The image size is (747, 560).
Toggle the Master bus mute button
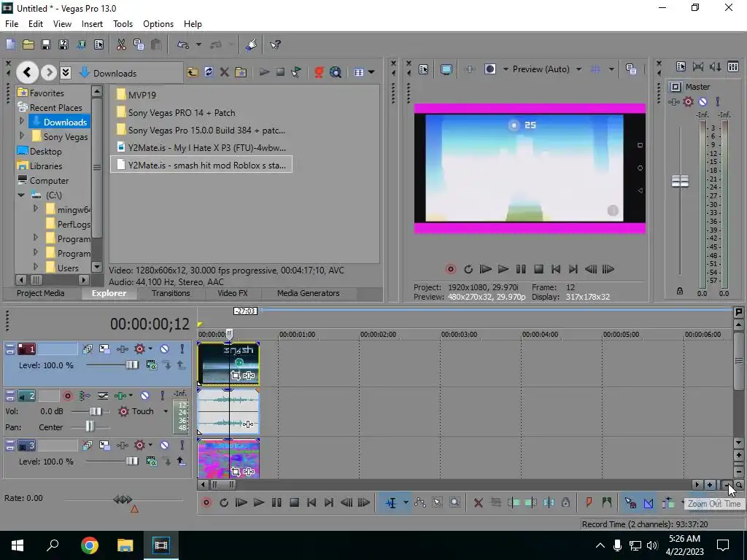[x=703, y=101]
